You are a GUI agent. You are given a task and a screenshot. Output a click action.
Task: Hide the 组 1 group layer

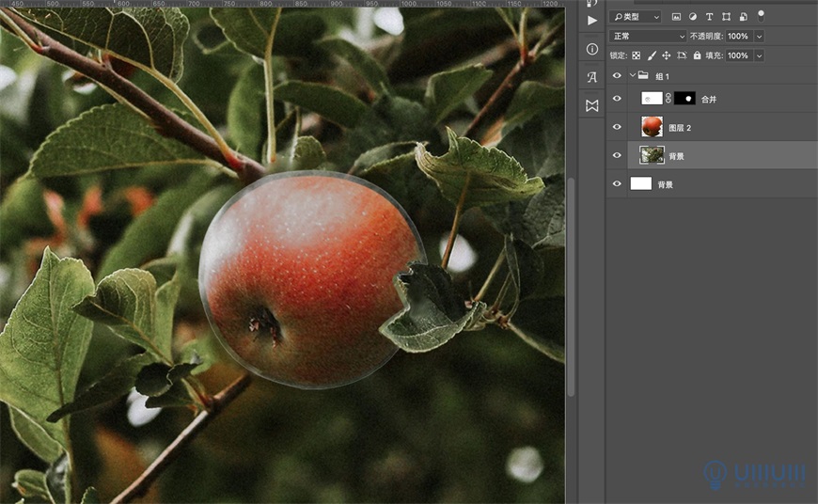617,75
